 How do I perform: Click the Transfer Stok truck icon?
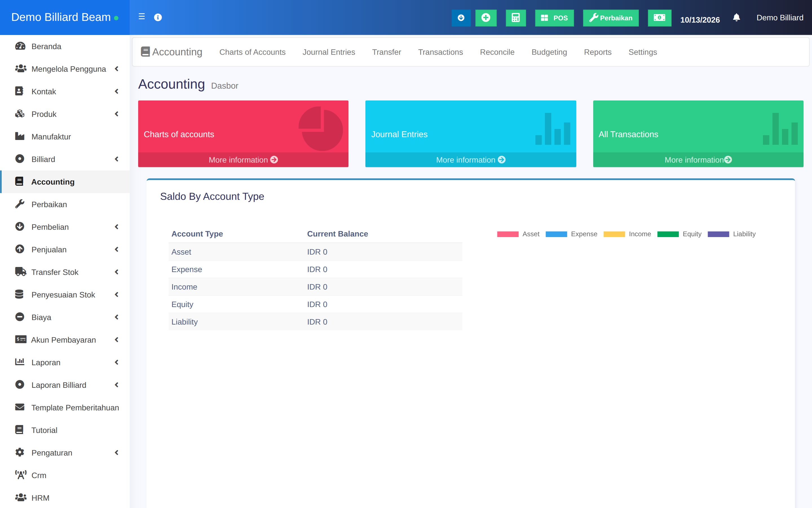click(x=21, y=272)
